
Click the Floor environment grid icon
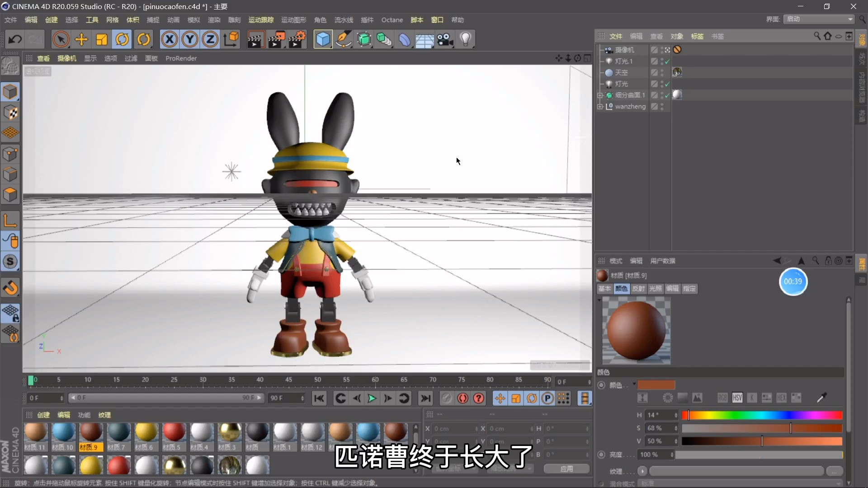425,39
